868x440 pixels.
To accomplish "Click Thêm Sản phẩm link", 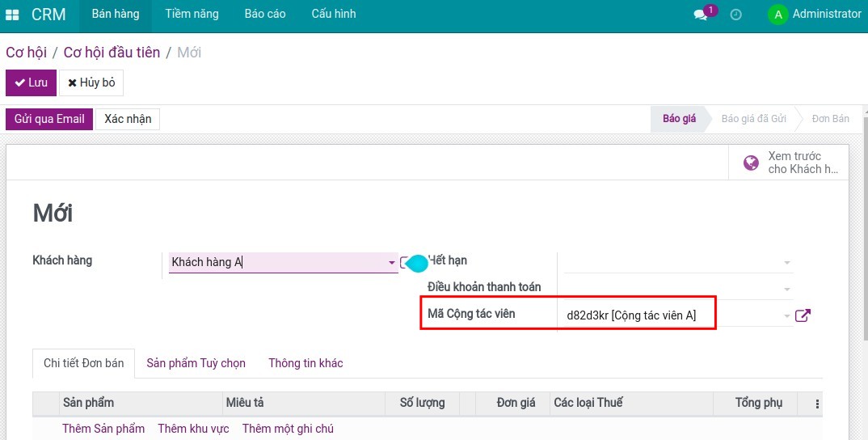I will tap(103, 429).
